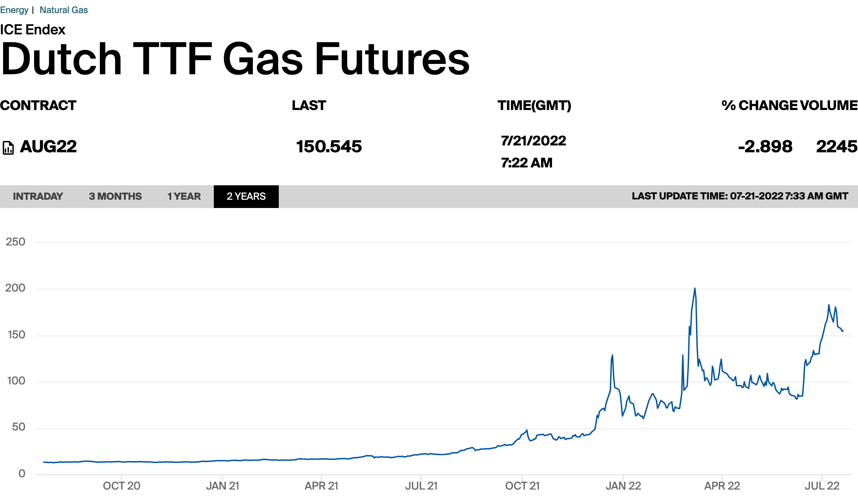Click the JUL 22 x-axis marker

[822, 486]
